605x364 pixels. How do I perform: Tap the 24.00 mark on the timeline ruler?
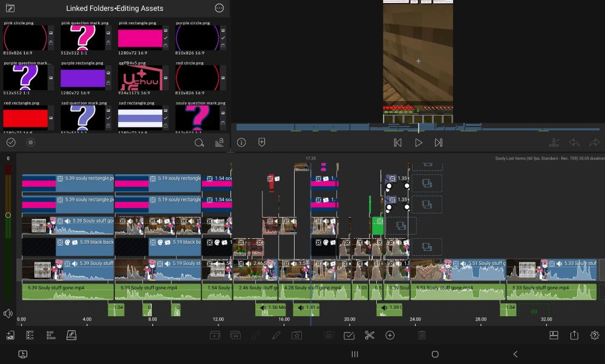point(415,319)
